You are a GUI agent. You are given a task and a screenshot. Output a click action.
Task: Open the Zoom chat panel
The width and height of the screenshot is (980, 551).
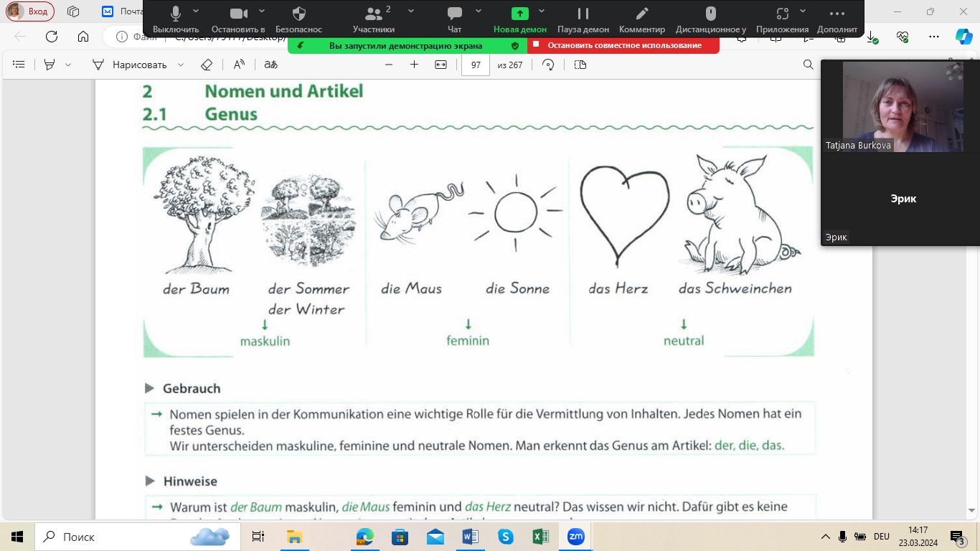point(454,14)
